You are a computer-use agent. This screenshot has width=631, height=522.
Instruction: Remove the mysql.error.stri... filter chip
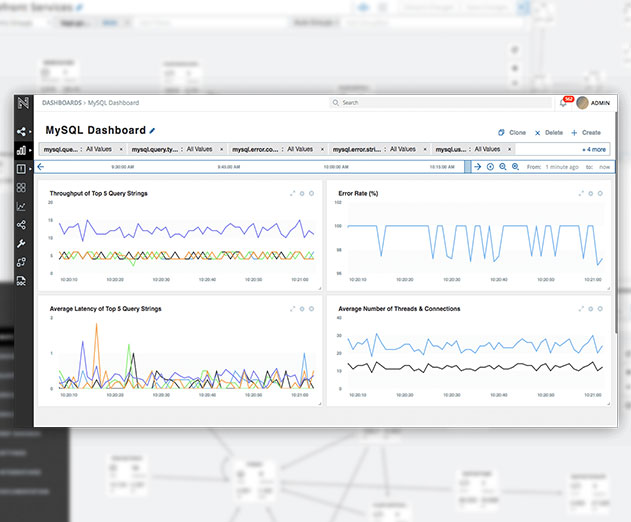coord(425,149)
